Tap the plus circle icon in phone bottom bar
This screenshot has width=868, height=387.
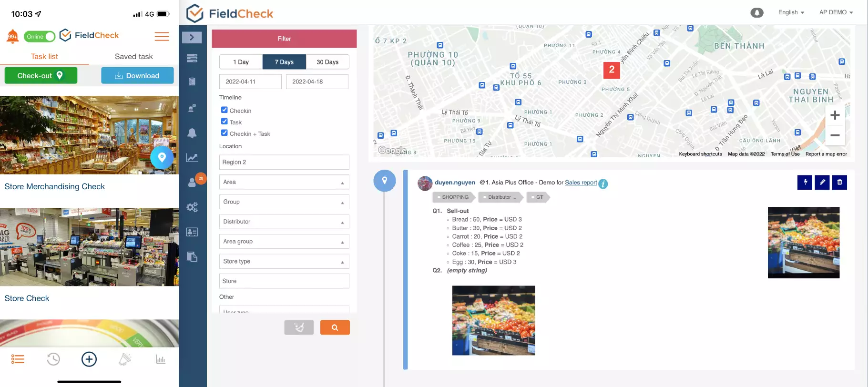point(89,359)
